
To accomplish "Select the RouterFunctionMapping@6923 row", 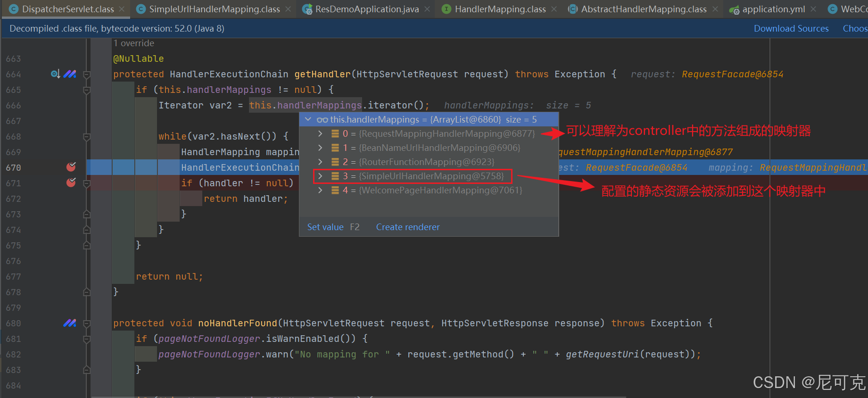I will click(x=429, y=162).
